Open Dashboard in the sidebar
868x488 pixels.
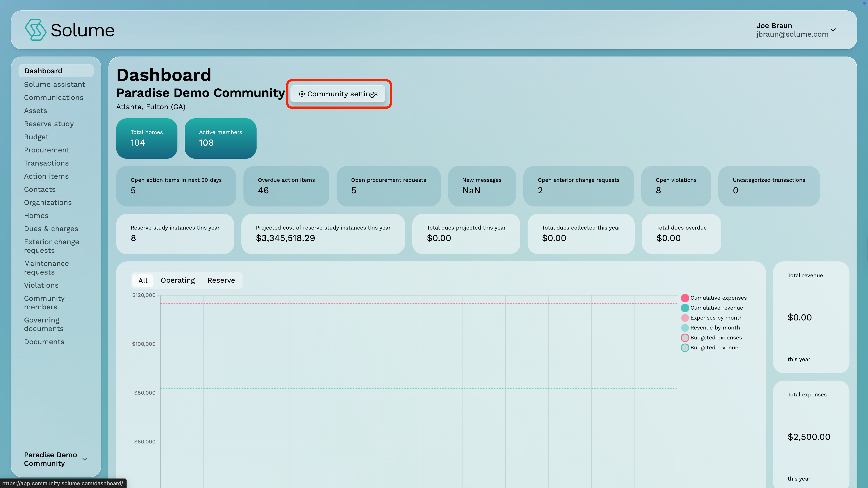tap(56, 71)
